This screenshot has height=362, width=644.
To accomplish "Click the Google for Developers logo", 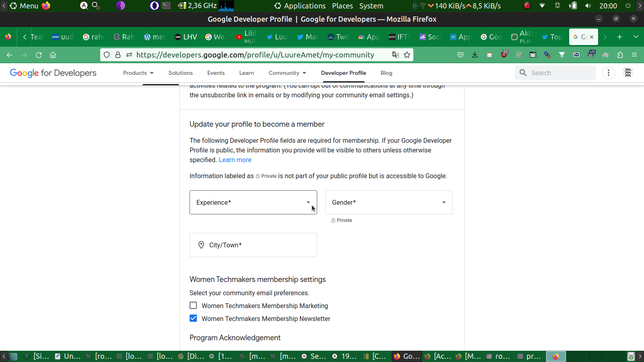I will 53,73.
